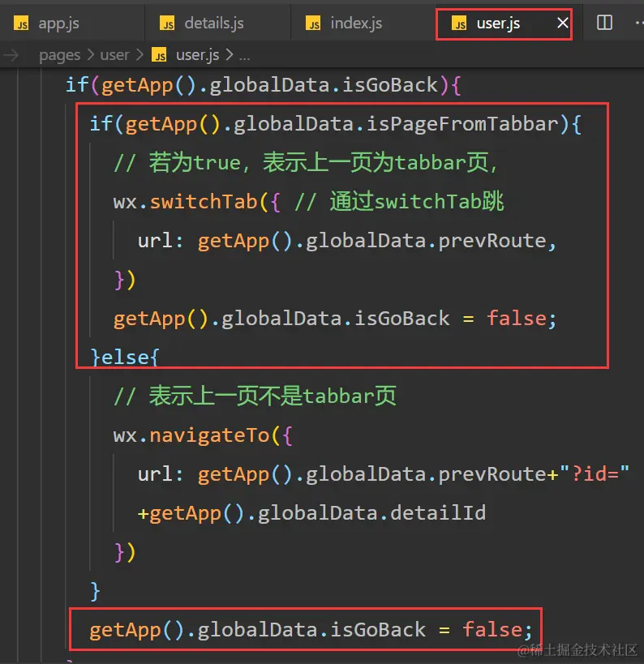Click the '}else{' line
This screenshot has width=644, height=664.
click(125, 358)
